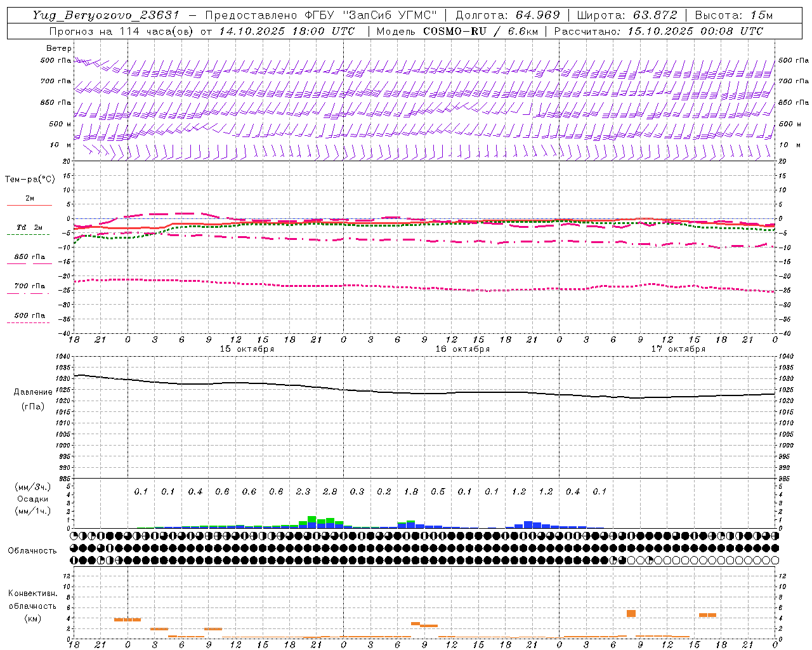Click the 2.3 precipitation amount

(303, 492)
